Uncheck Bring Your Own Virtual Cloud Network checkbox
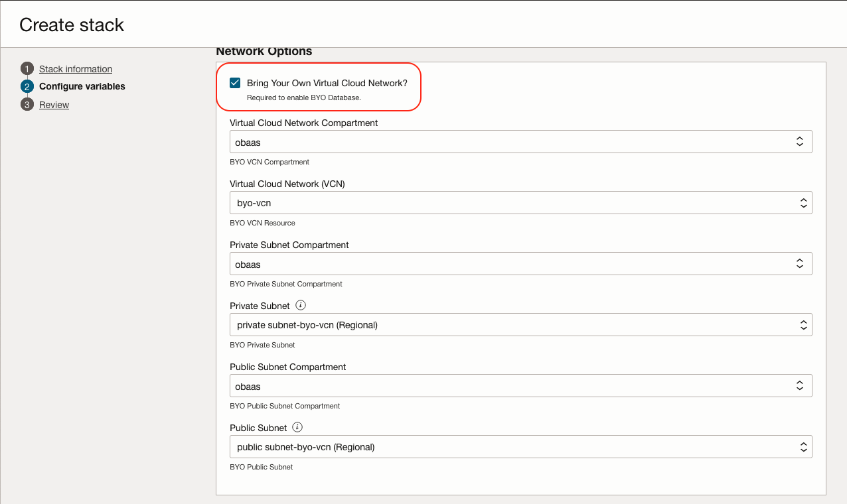The height and width of the screenshot is (504, 847). 235,83
